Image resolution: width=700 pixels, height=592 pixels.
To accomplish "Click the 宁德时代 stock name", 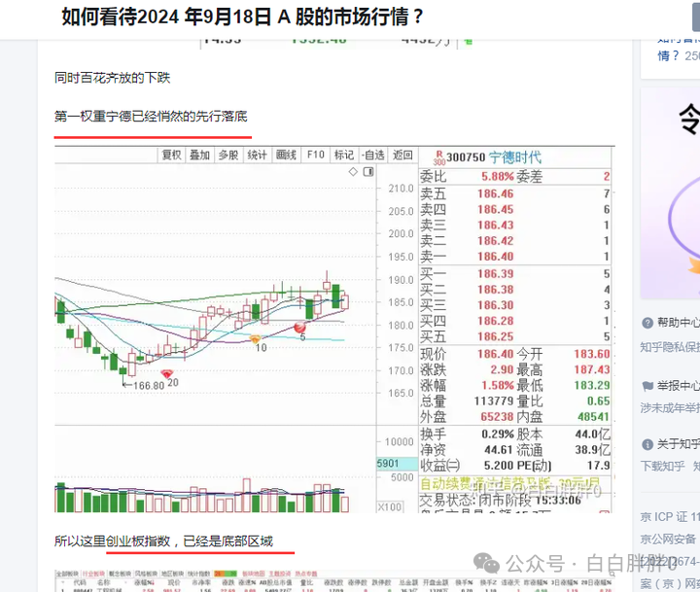I will tap(515, 157).
